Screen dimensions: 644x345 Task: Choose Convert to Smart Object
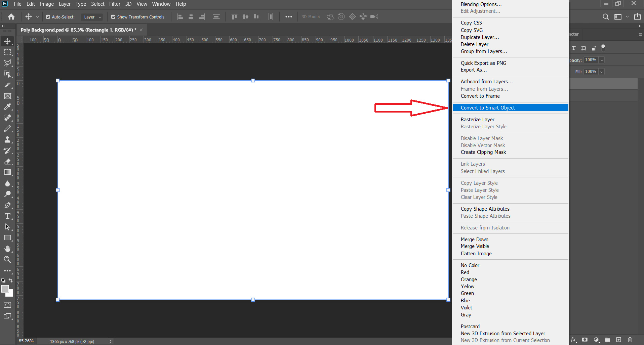tap(488, 108)
